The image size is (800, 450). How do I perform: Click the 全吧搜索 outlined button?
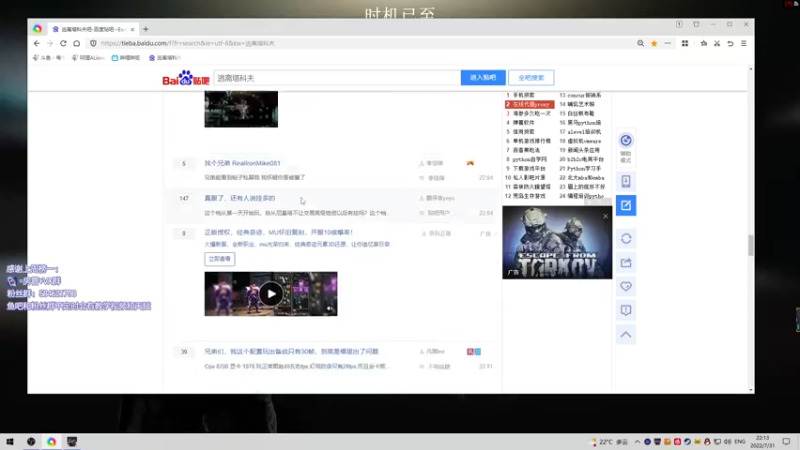click(x=531, y=78)
